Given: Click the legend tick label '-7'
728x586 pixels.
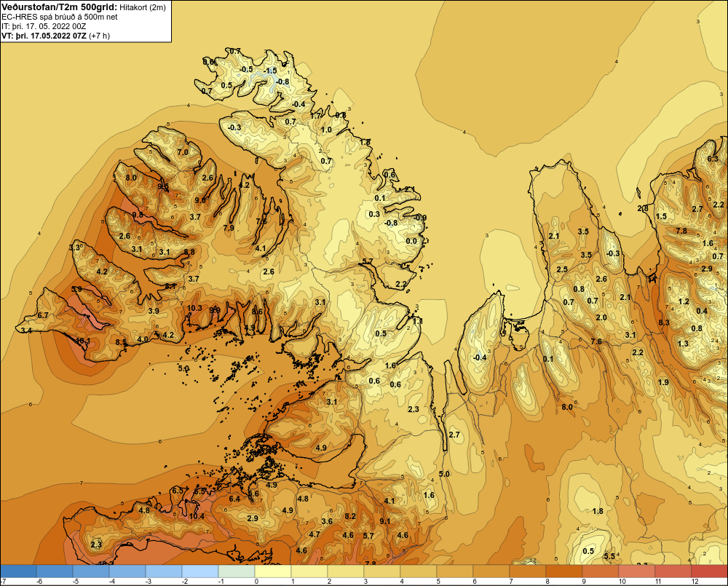Looking at the screenshot, I should (x=3, y=582).
